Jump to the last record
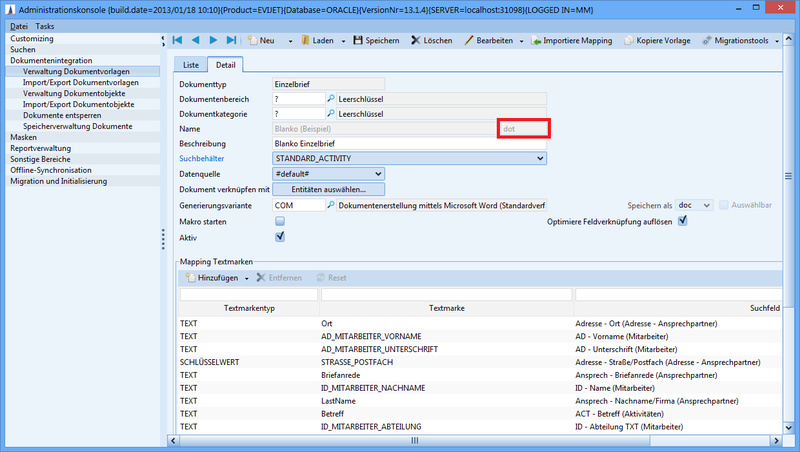This screenshot has height=452, width=800. click(x=231, y=41)
